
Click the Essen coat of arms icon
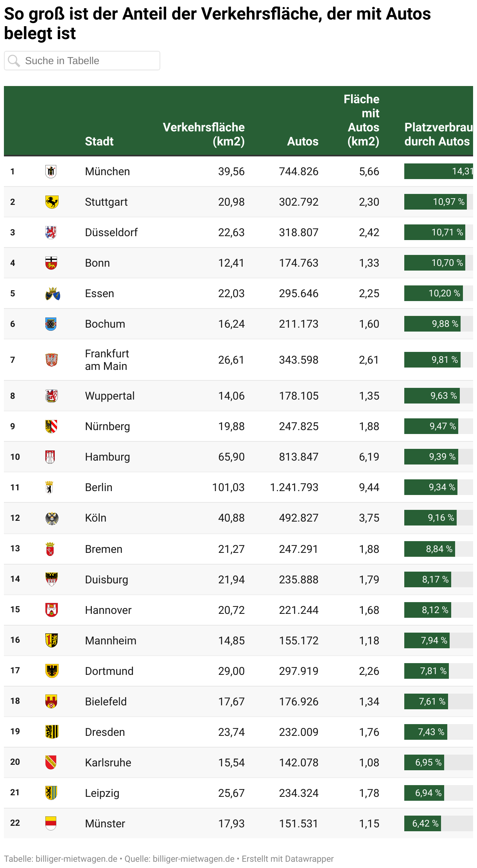pyautogui.click(x=52, y=293)
